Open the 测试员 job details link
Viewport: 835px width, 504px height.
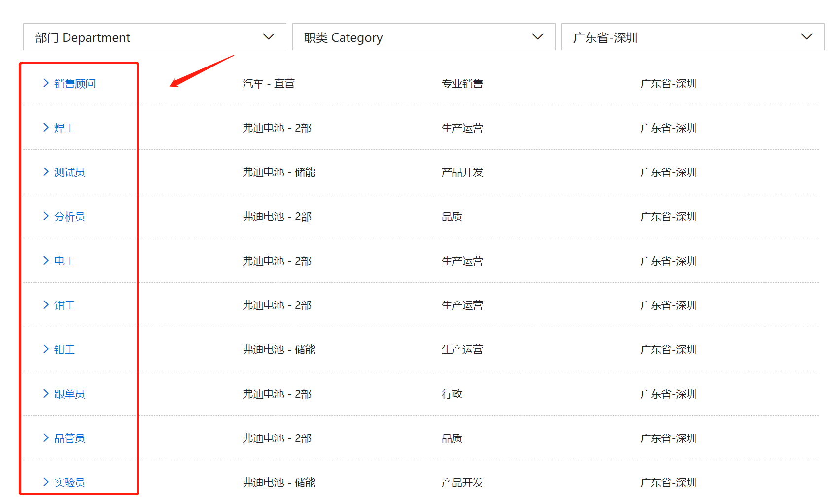(x=70, y=172)
